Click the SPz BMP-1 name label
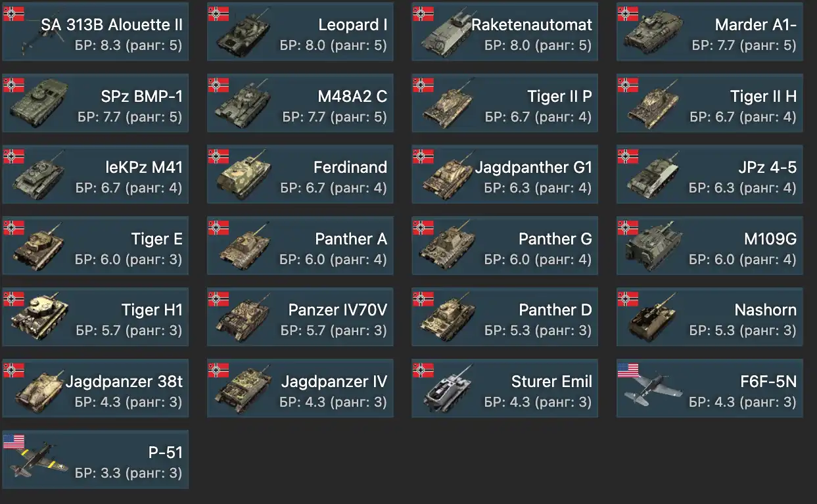Screen dimensions: 817x504 tap(141, 97)
